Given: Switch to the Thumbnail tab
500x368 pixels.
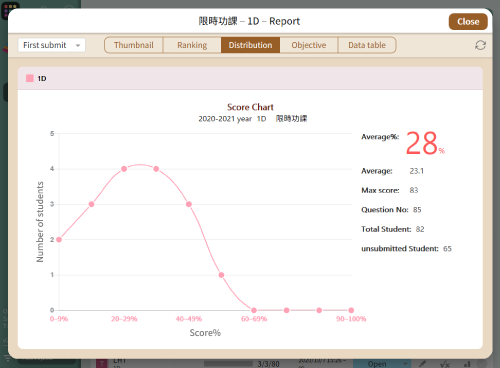Looking at the screenshot, I should coord(134,45).
